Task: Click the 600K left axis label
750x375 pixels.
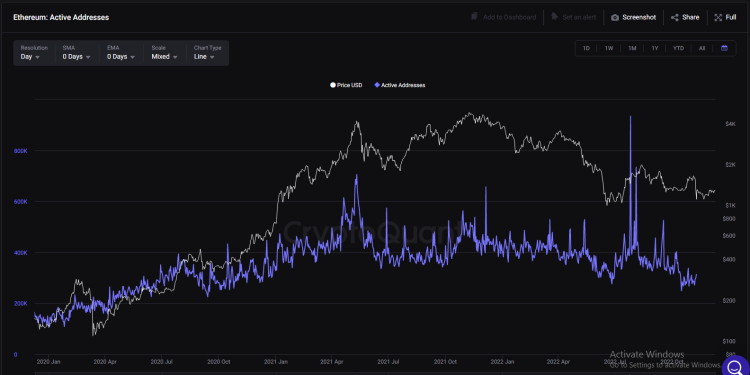Action: click(x=21, y=202)
